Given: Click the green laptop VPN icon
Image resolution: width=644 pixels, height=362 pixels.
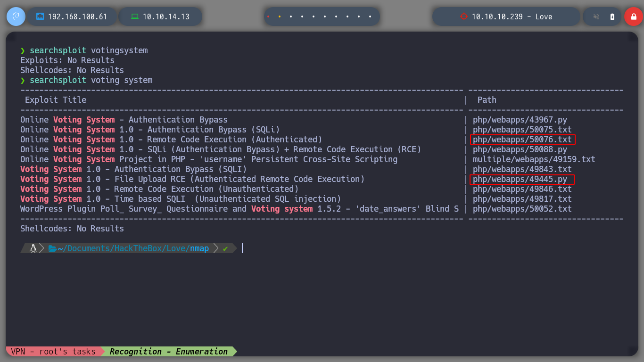Looking at the screenshot, I should 135,16.
